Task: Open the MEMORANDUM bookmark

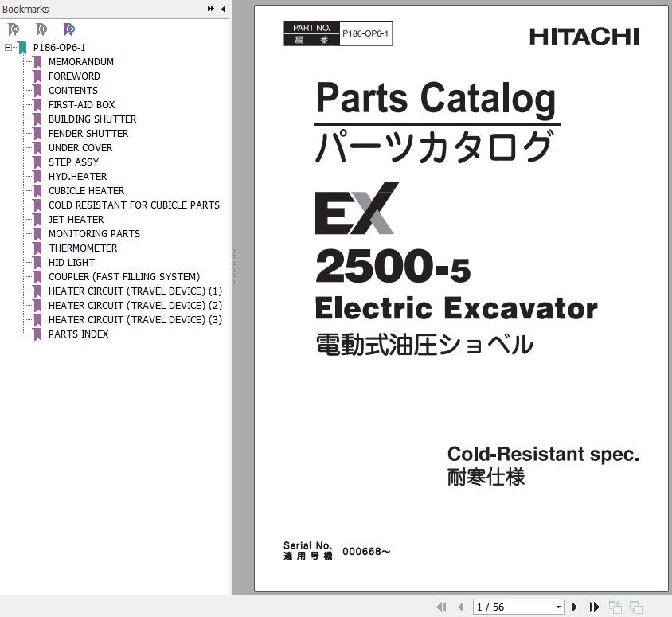Action: [x=81, y=62]
